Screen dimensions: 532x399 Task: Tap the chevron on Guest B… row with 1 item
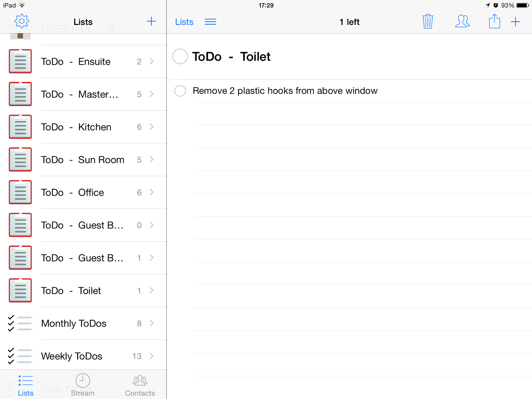point(152,258)
